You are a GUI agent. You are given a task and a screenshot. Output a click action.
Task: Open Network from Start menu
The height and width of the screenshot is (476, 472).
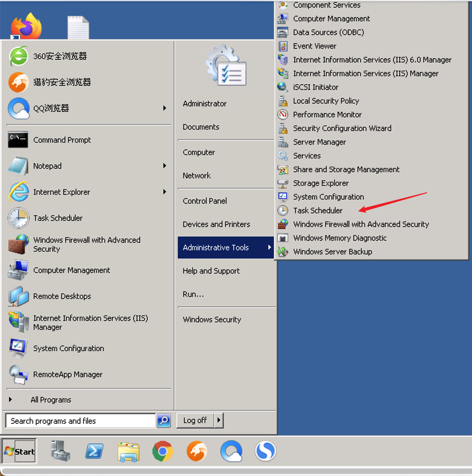[197, 176]
